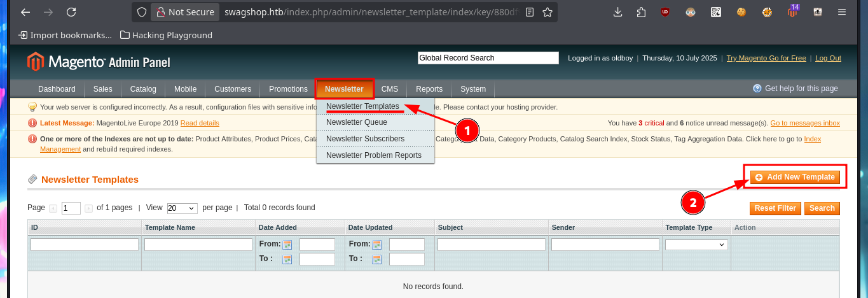This screenshot has width=868, height=298.
Task: Click the Reset Filter button
Action: (x=775, y=208)
